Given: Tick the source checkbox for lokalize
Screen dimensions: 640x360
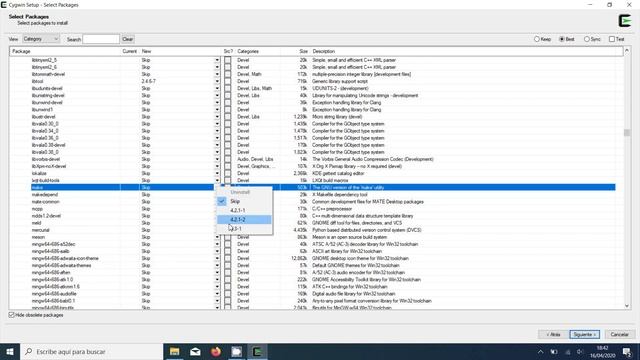Looking at the screenshot, I should tap(228, 173).
